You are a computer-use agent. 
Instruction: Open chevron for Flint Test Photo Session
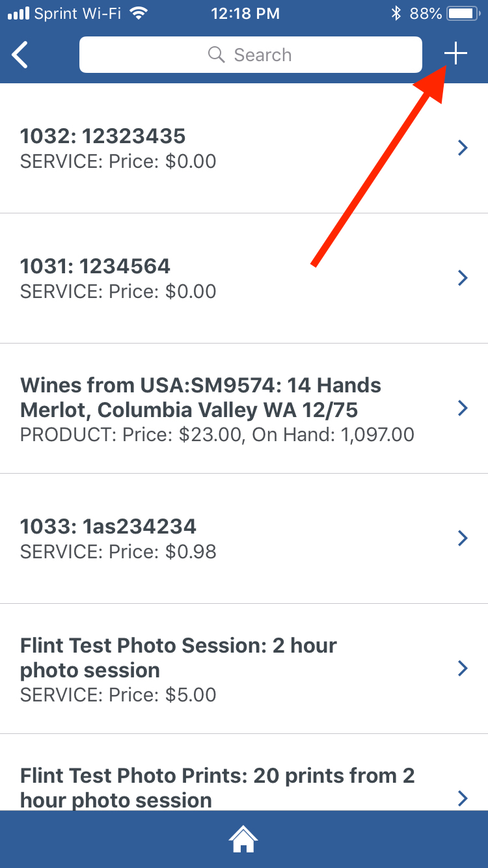(463, 669)
